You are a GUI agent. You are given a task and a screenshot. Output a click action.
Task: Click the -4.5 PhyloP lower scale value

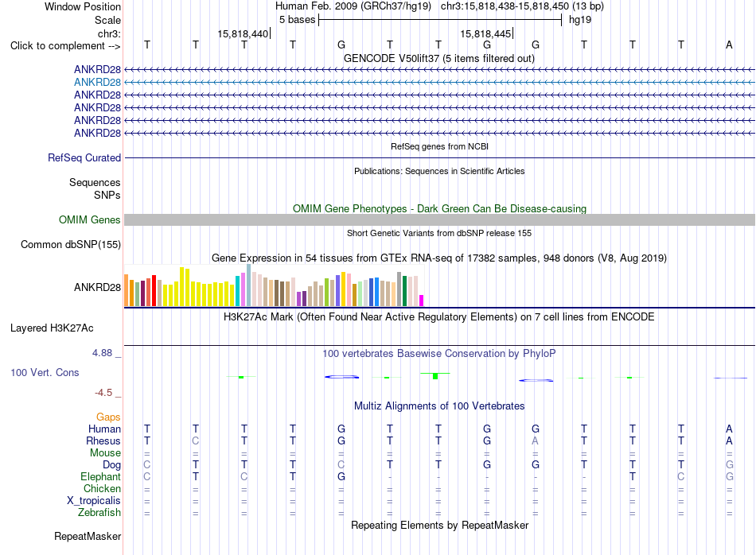pos(103,393)
